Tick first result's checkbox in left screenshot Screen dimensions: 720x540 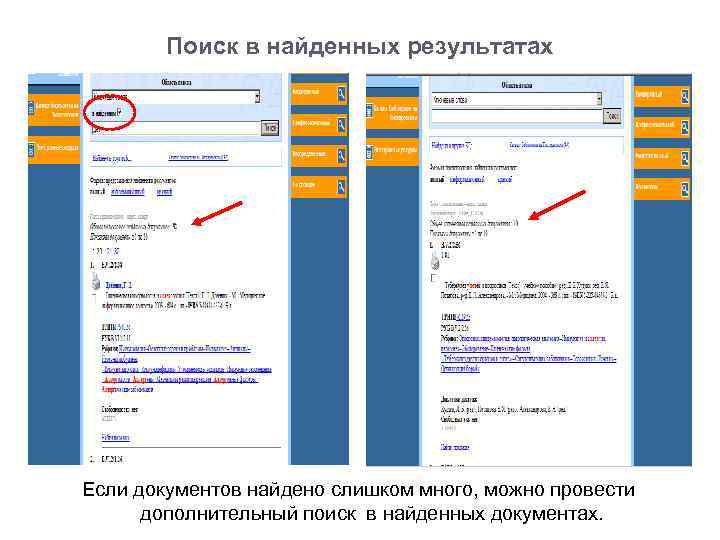tap(95, 296)
